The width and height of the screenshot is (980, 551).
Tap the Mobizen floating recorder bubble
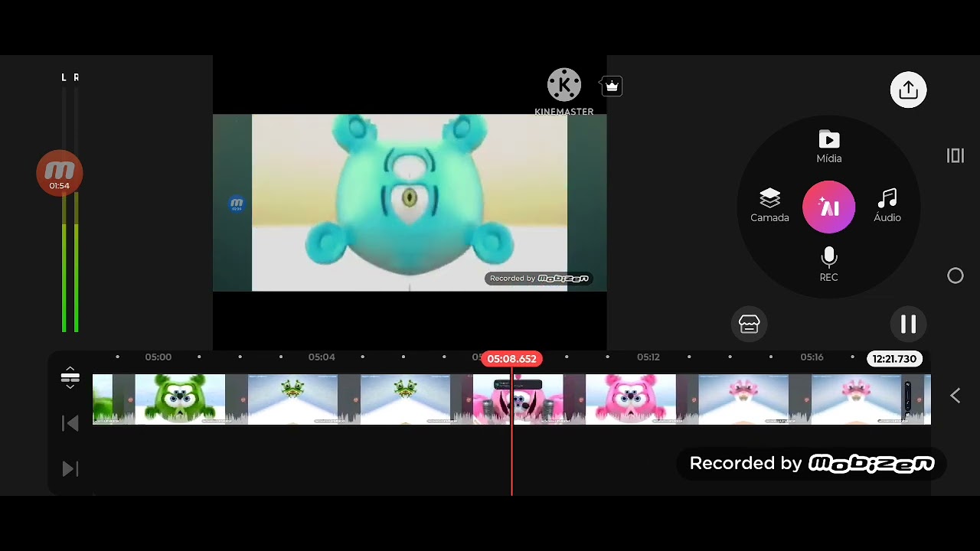tap(60, 173)
